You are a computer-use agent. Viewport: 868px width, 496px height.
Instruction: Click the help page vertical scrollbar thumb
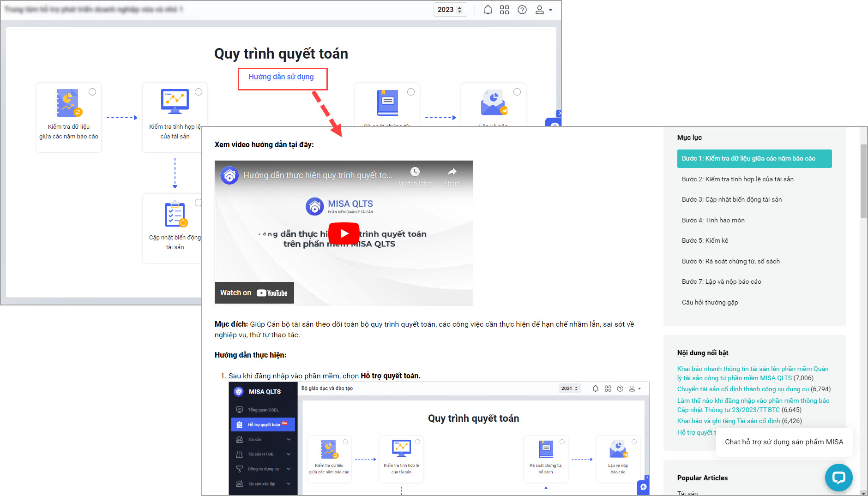[x=863, y=181]
